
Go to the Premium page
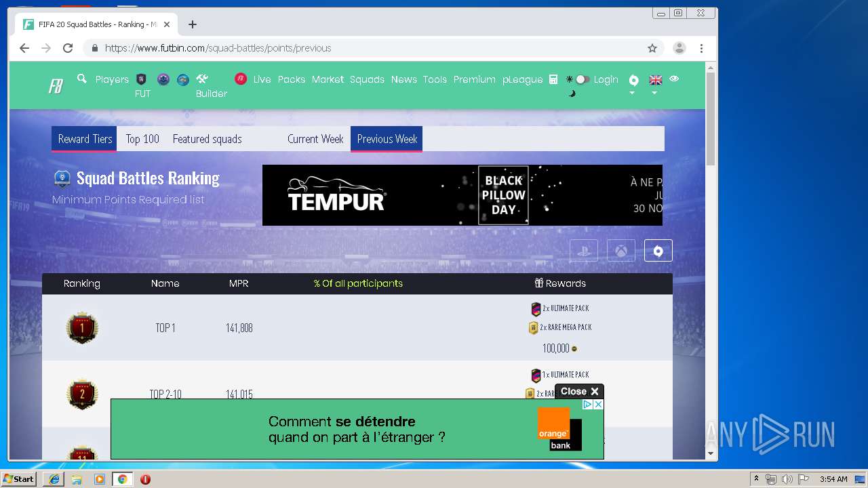point(474,79)
